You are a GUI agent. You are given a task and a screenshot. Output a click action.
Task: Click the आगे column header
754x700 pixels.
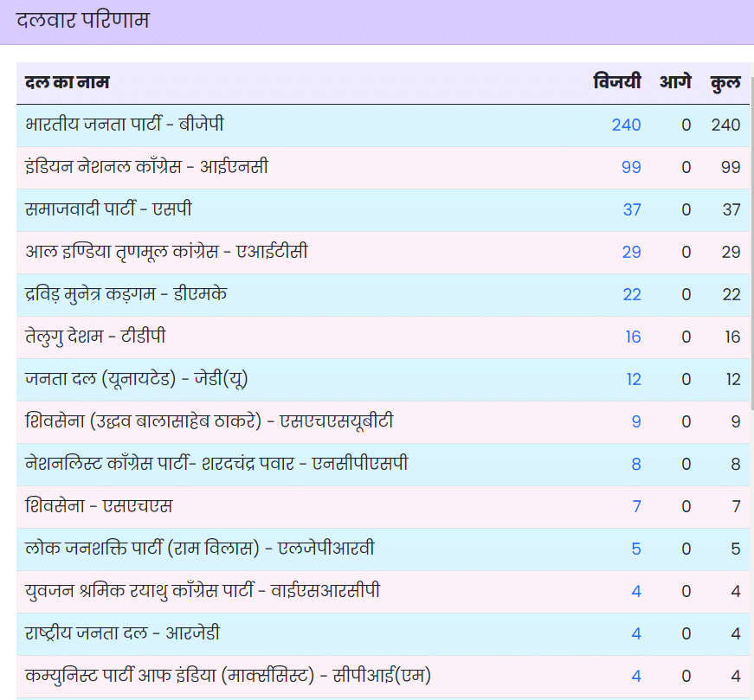click(x=675, y=82)
